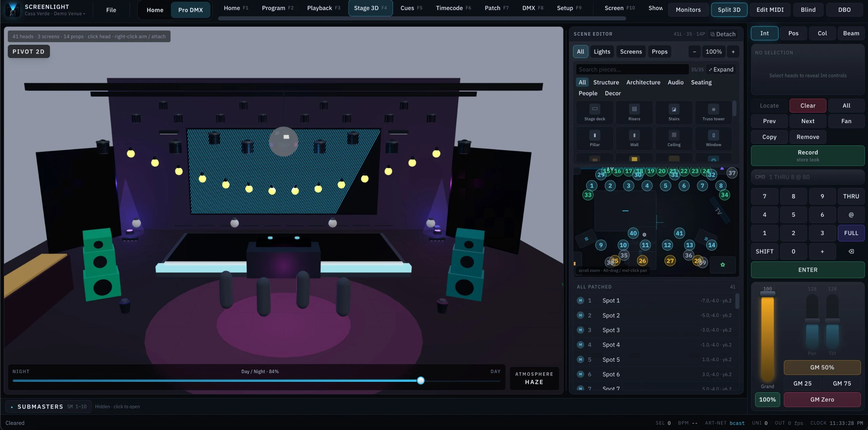Select head 5 on the plan view
The height and width of the screenshot is (430, 868).
tap(665, 185)
